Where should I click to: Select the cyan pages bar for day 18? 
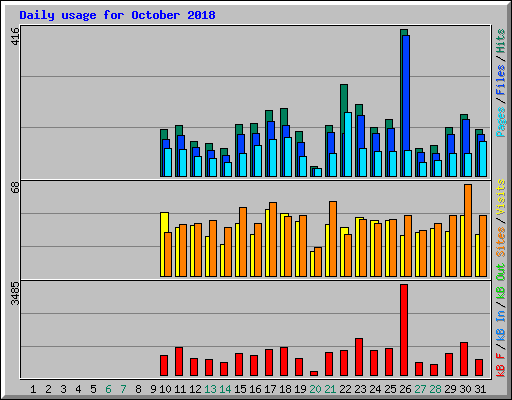288,157
